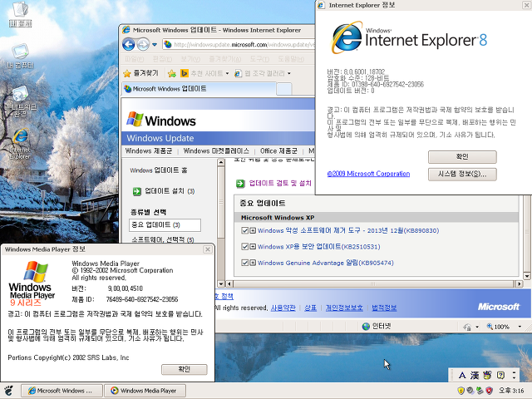Screen dimensions: 532x399
Task: Expand details for KB2510531 security update
Action: [253, 247]
